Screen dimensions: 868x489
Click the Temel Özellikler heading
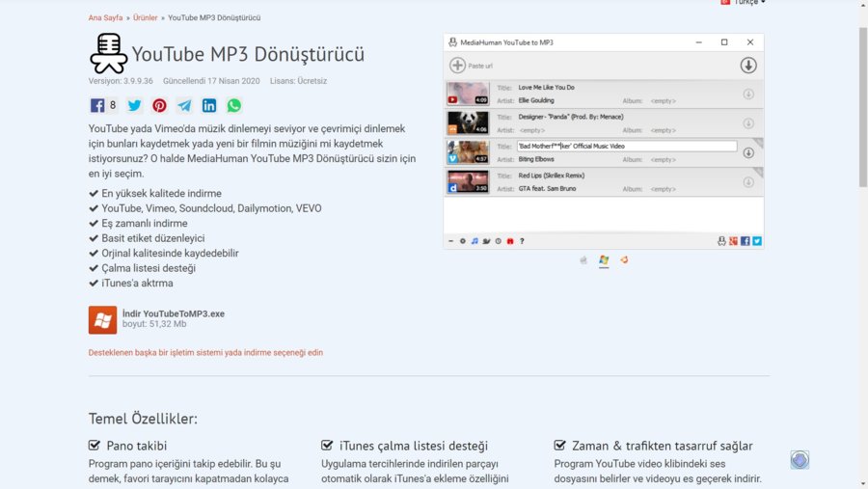143,419
